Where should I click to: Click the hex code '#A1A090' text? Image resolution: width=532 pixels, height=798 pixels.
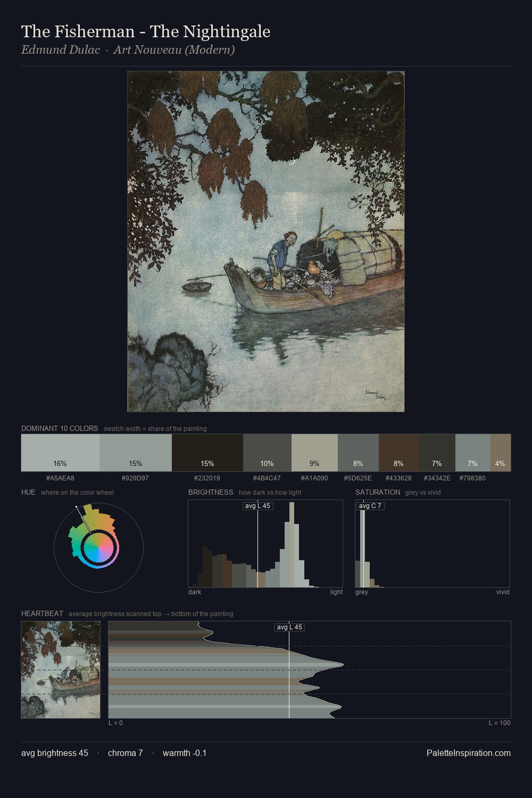pyautogui.click(x=314, y=478)
